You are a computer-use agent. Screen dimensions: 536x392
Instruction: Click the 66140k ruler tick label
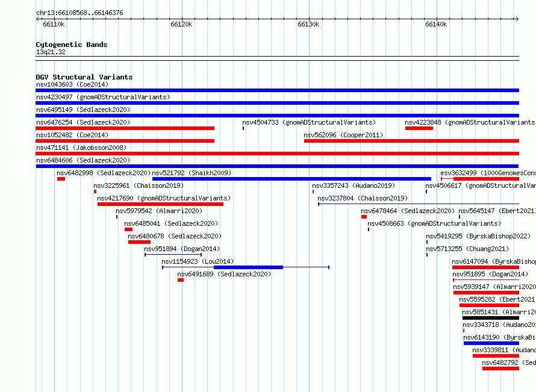coord(436,24)
